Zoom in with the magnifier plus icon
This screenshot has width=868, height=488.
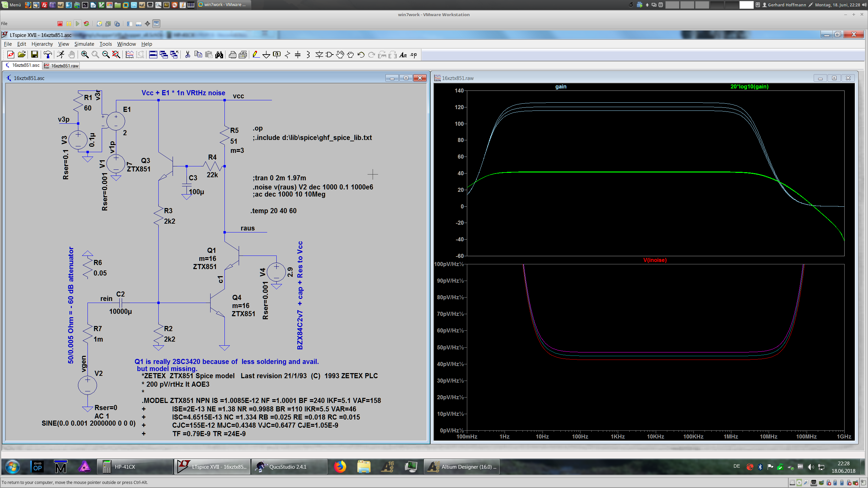pyautogui.click(x=85, y=55)
